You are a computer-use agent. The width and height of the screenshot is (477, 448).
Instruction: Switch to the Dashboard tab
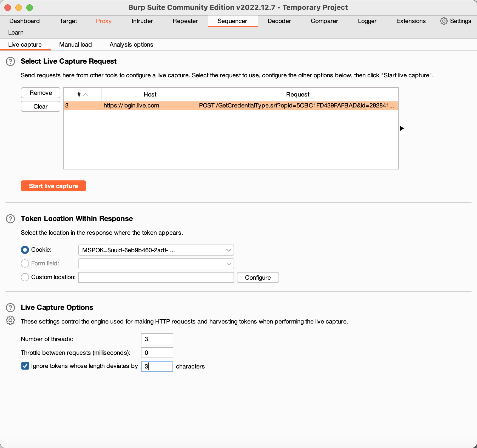(x=24, y=21)
